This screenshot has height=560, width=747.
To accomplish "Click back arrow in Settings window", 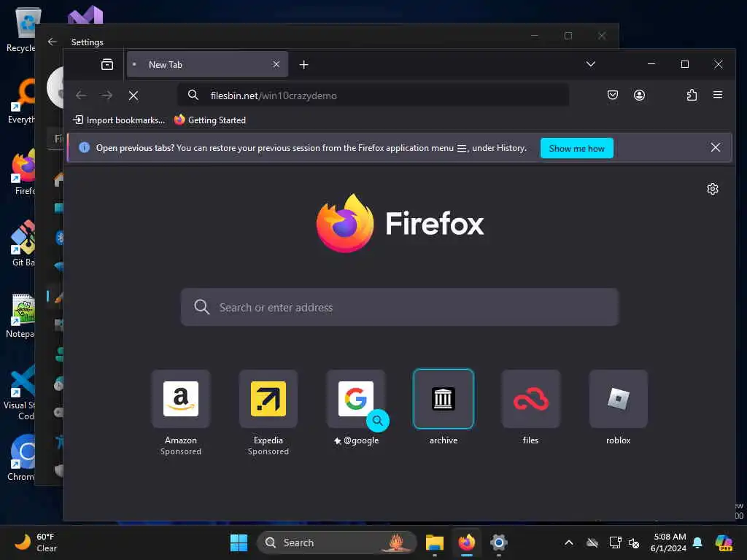I will tap(53, 42).
